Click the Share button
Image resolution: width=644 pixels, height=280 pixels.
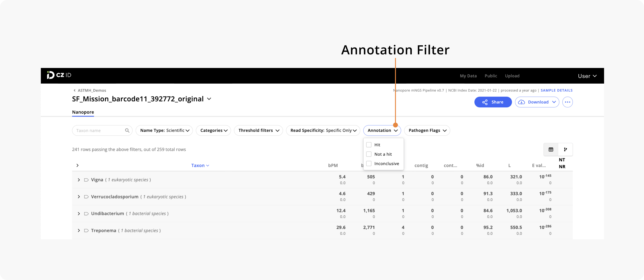coord(493,102)
